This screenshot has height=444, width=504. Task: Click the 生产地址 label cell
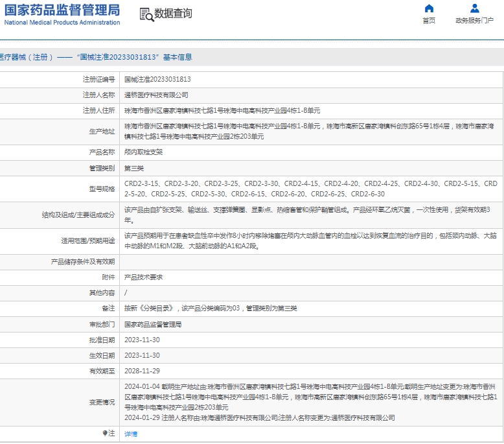coord(60,132)
